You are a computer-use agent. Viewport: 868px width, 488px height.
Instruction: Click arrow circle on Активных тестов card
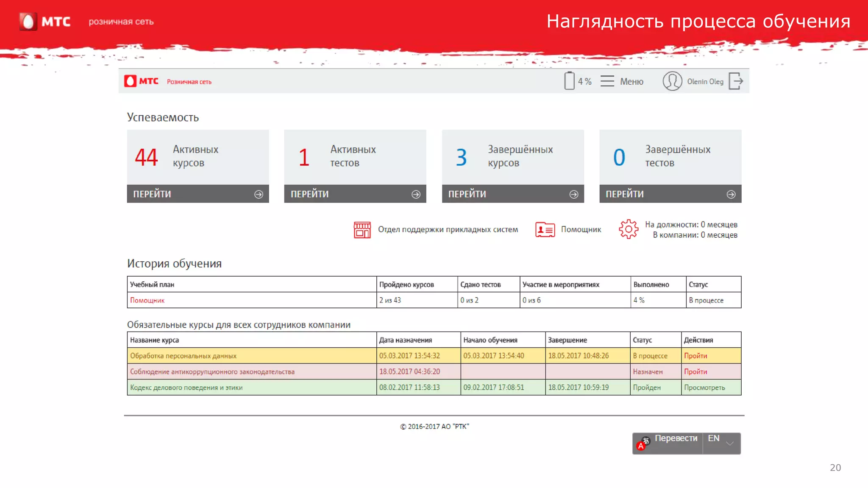tap(416, 194)
